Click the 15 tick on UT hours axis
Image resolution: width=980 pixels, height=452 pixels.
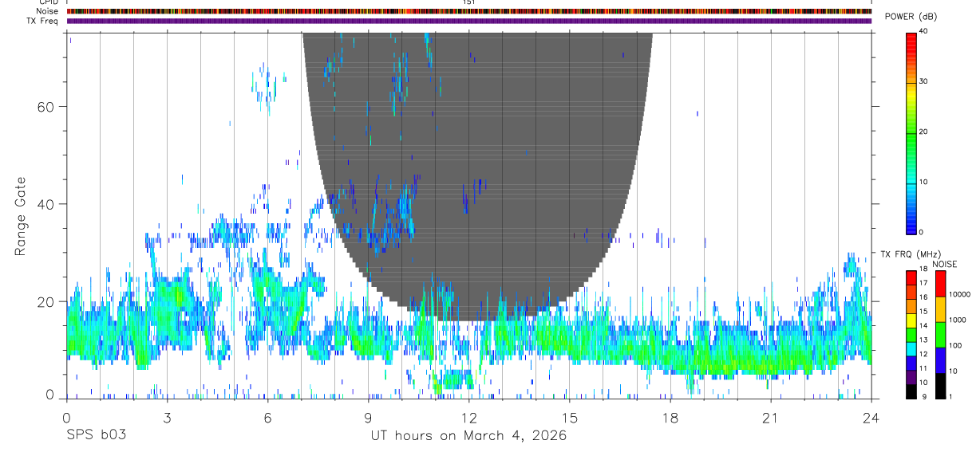coord(570,417)
